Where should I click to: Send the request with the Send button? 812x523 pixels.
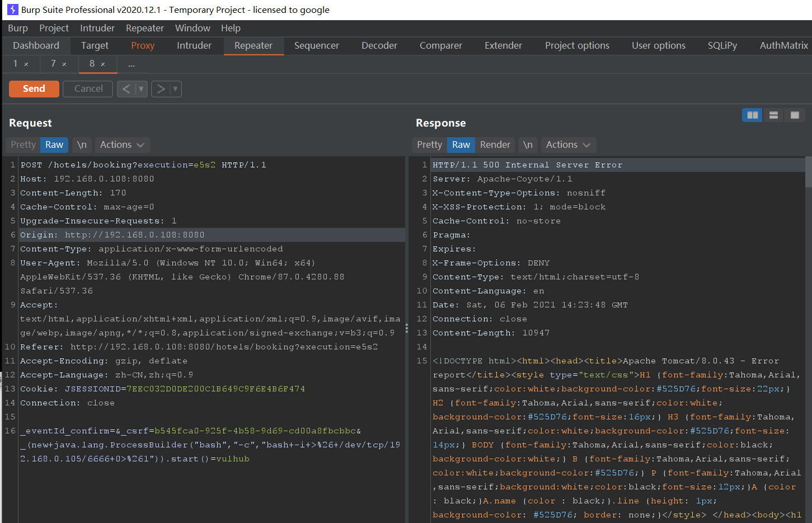[34, 88]
